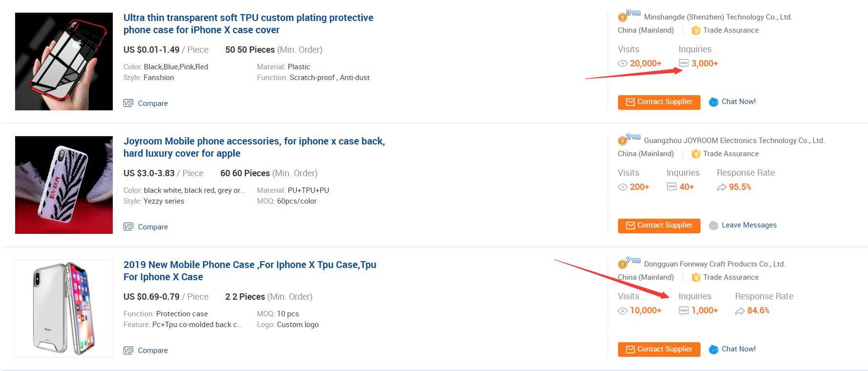Open Dongguan Foreway Craft Products company link

click(x=714, y=264)
